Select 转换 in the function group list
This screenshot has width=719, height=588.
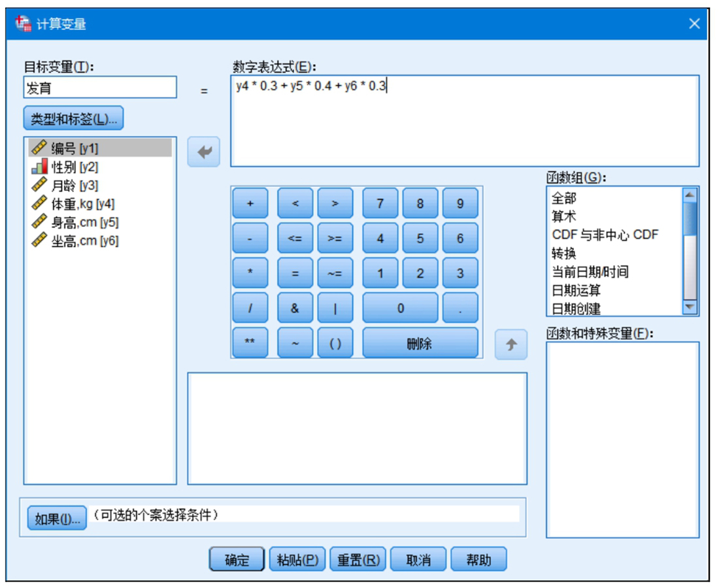(x=564, y=253)
